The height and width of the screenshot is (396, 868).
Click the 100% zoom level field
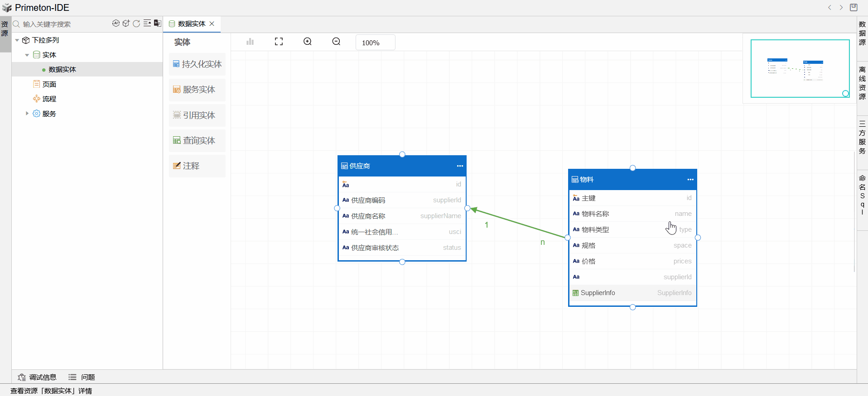(375, 43)
